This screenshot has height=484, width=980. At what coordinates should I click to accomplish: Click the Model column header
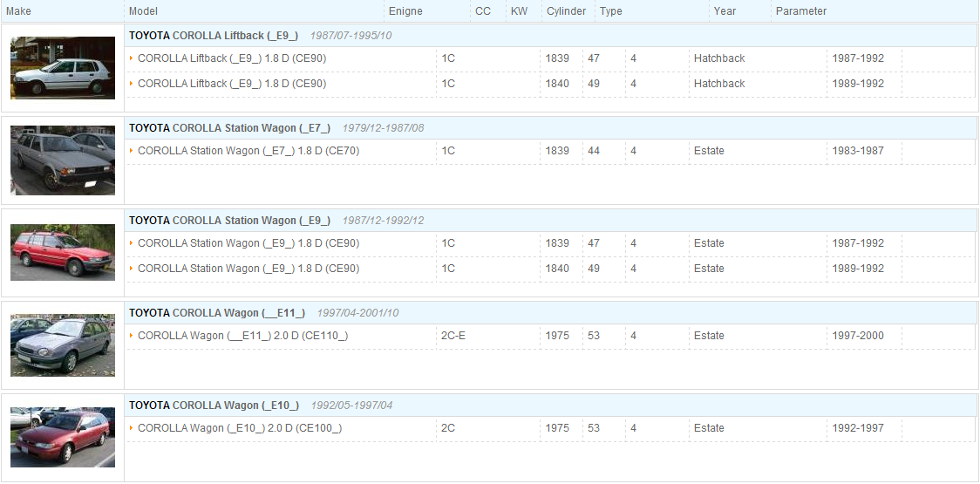(x=143, y=11)
